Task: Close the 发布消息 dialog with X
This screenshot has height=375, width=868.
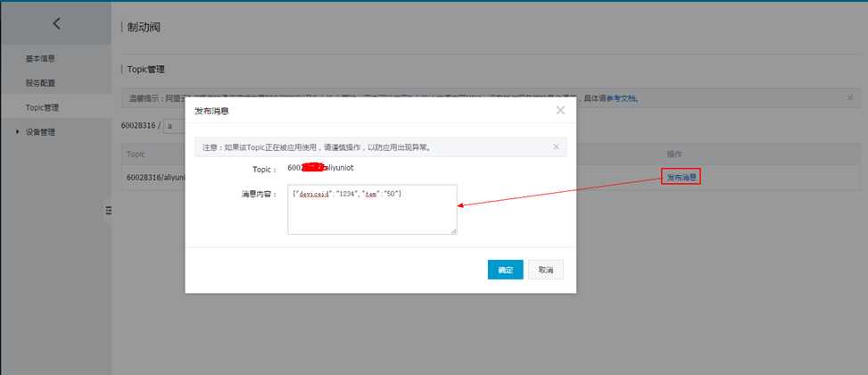Action: tap(560, 110)
